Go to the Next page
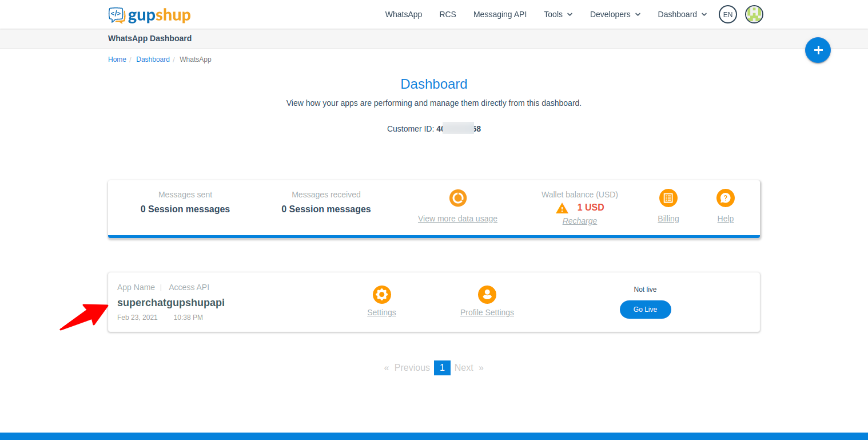The image size is (868, 440). click(x=464, y=367)
